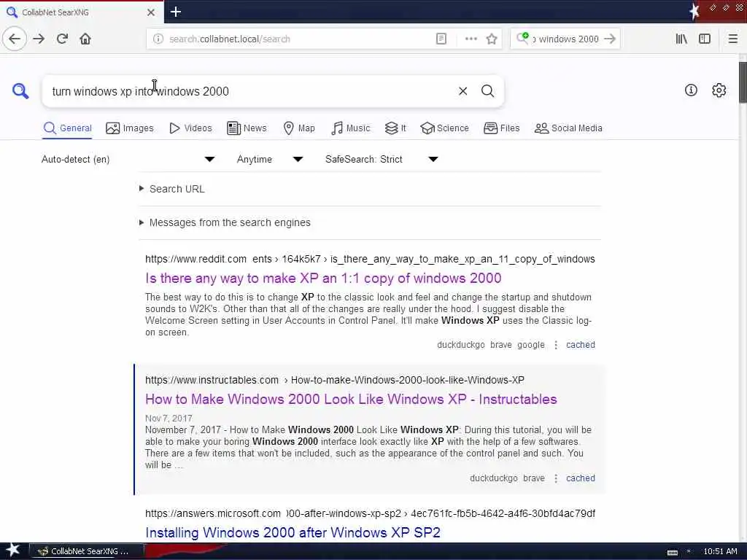Close the CollabNet SearXNG tab
This screenshot has height=560, width=747.
(151, 12)
